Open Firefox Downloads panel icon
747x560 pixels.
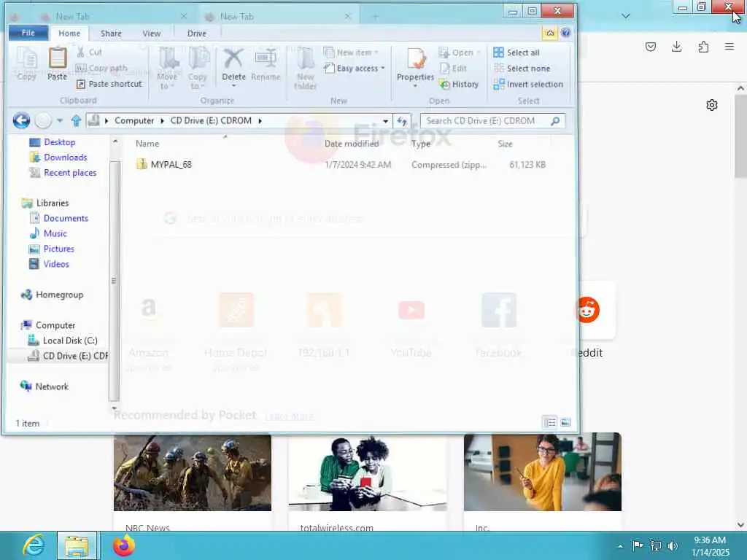coord(676,47)
